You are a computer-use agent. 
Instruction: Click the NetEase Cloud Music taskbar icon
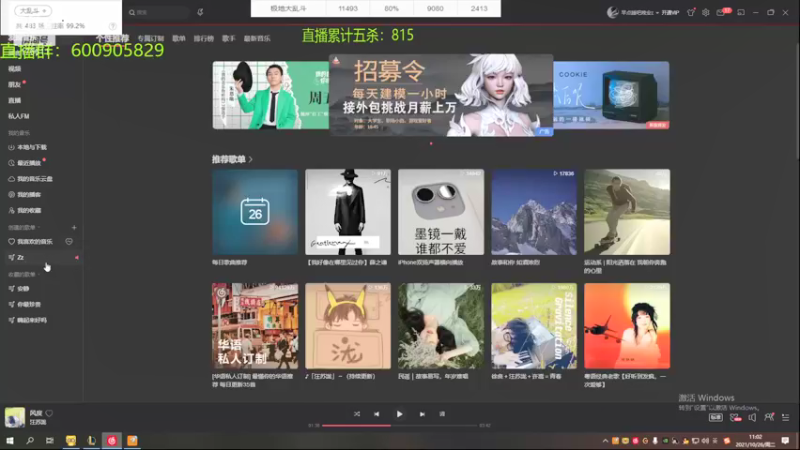click(x=112, y=440)
